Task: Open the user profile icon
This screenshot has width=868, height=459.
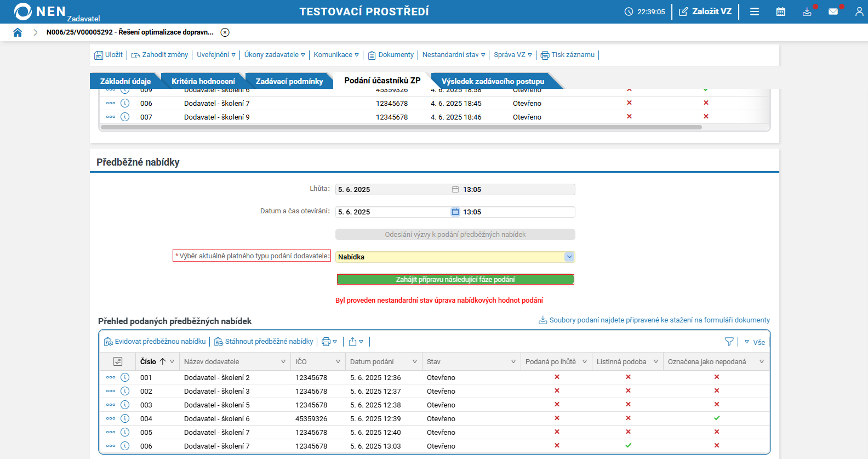Action: (x=859, y=12)
